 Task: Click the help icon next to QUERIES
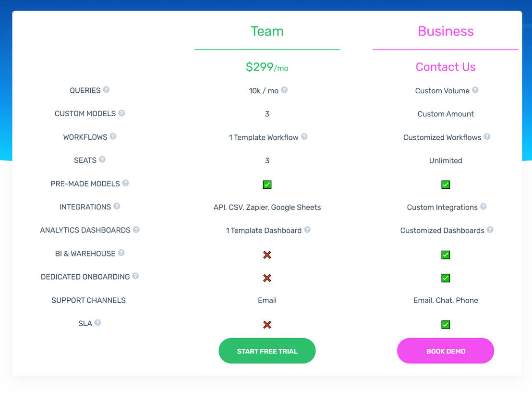coord(106,90)
